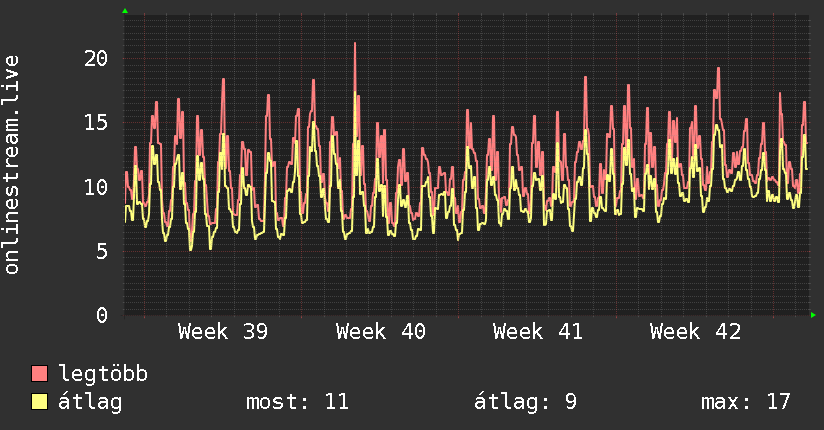
Task: Click the Week 41 x-axis label
Action: click(538, 332)
